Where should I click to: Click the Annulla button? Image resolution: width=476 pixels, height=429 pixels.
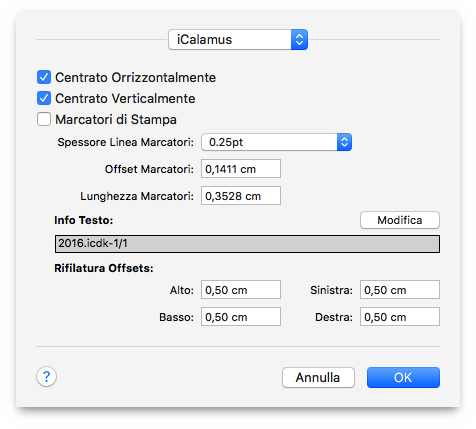[318, 378]
